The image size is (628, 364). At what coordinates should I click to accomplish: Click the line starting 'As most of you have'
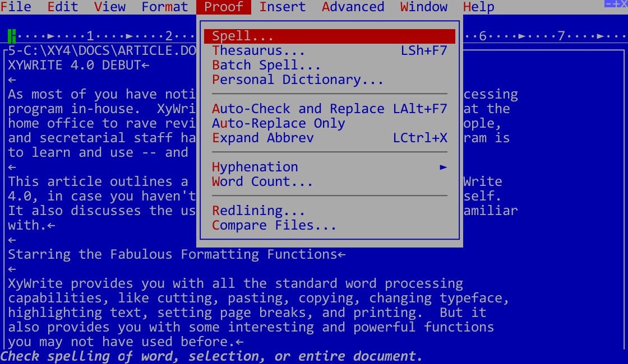(101, 95)
